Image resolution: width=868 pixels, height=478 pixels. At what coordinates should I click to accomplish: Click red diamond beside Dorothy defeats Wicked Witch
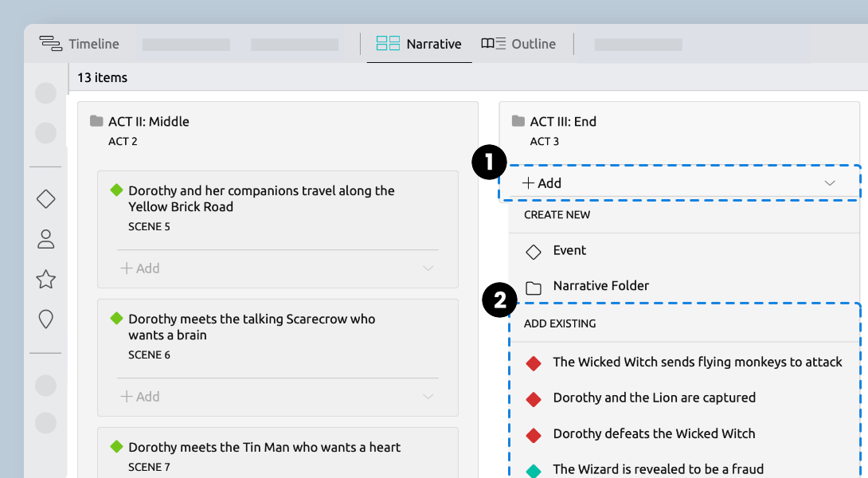coord(534,435)
